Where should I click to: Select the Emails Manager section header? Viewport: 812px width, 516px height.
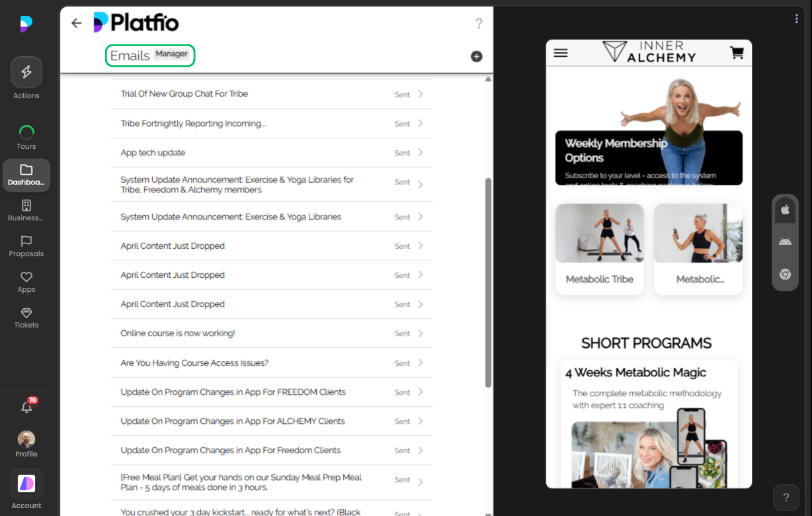coord(149,56)
